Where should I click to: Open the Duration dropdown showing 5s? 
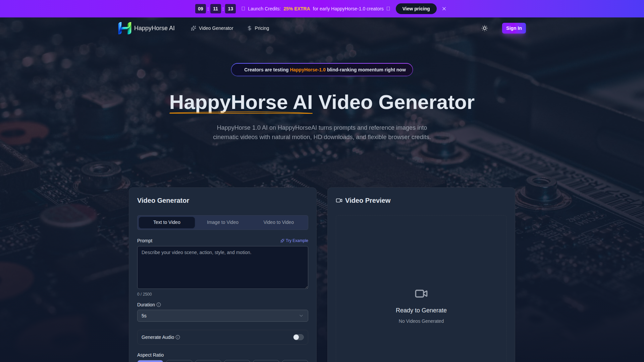(222, 316)
